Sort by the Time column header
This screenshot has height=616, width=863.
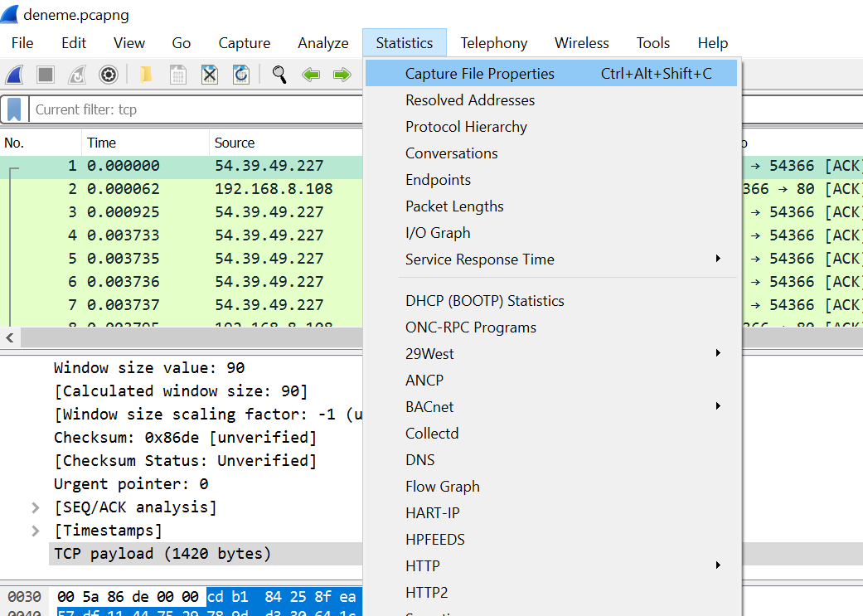coord(145,143)
